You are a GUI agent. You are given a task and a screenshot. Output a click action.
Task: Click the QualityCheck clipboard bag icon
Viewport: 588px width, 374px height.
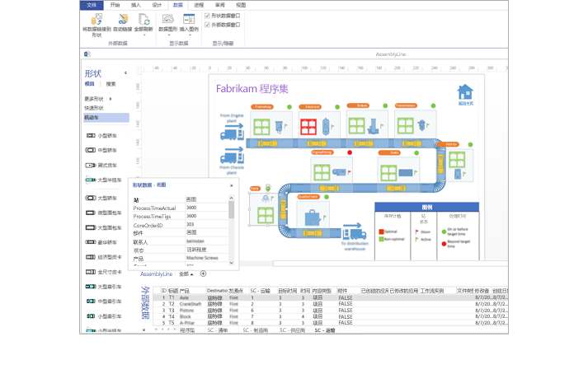[x=312, y=218]
